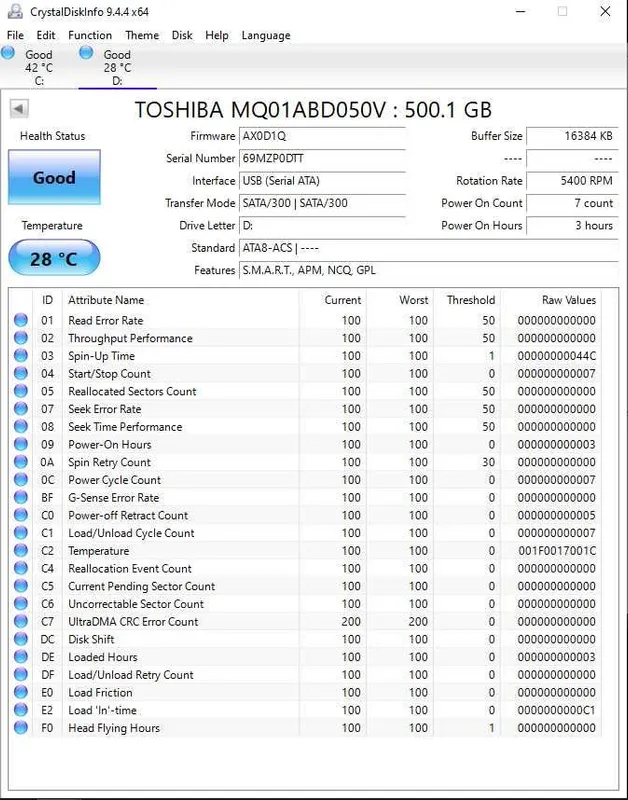Select the Load/Unload Retry Count attribute name
Viewport: 628px width, 800px height.
click(x=131, y=674)
